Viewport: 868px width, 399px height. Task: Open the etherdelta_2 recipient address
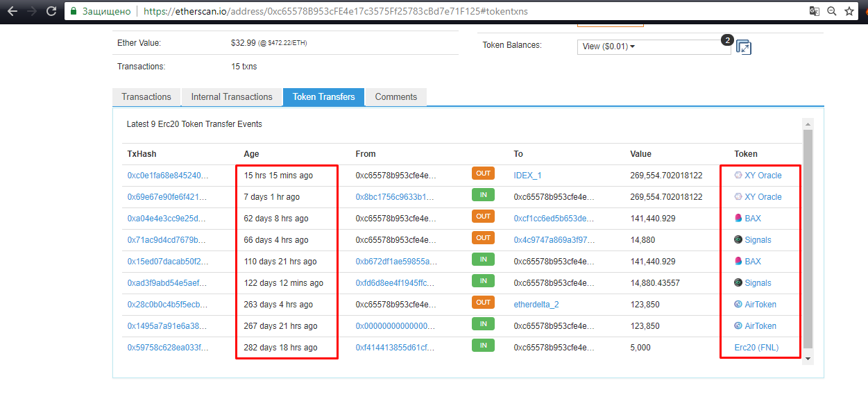pos(536,305)
